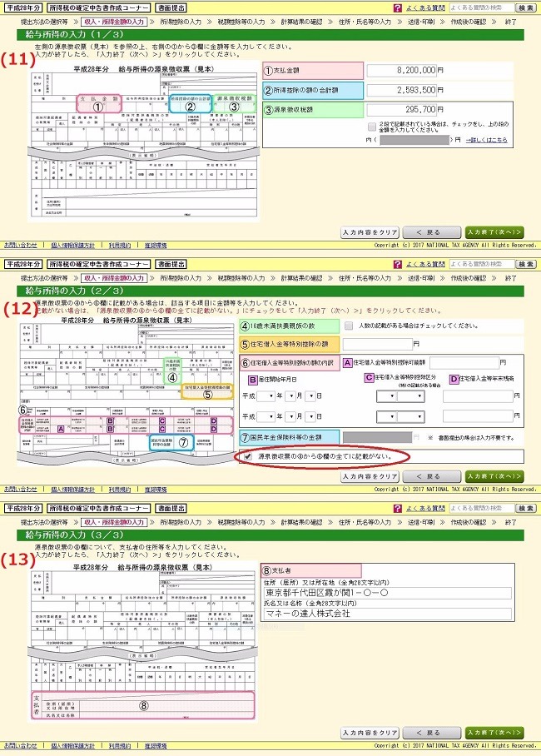541x756 pixels.
Task: Click 検索 button on page 3/3 header
Action: (x=525, y=509)
